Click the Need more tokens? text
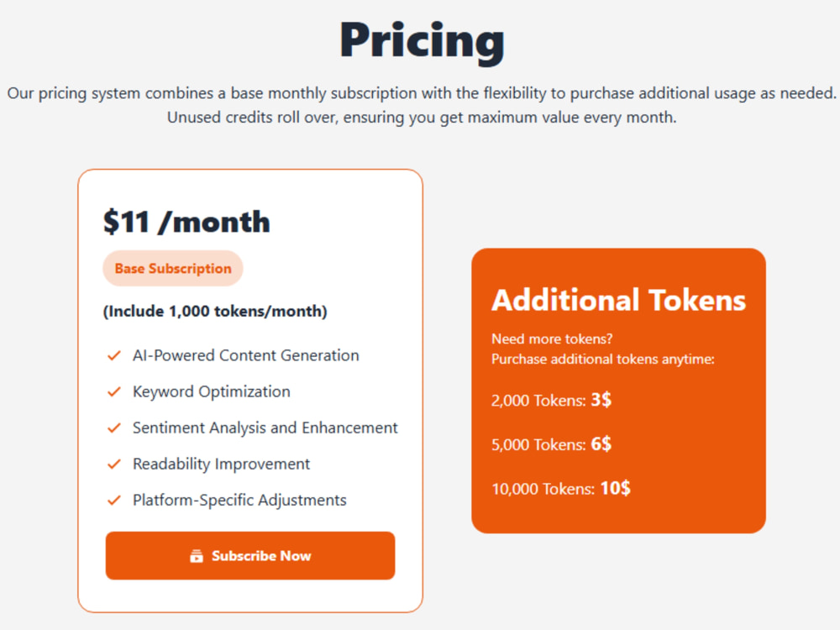The height and width of the screenshot is (630, 840). (552, 339)
